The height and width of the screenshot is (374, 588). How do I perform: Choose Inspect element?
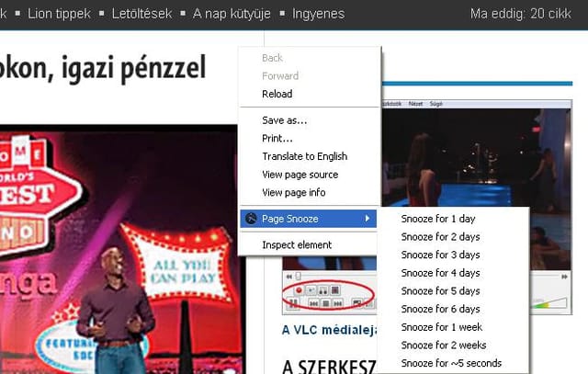(x=297, y=245)
